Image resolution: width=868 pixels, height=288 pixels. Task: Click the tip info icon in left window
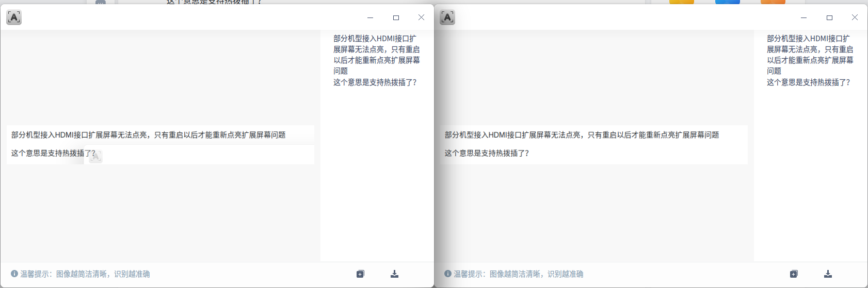pos(14,274)
